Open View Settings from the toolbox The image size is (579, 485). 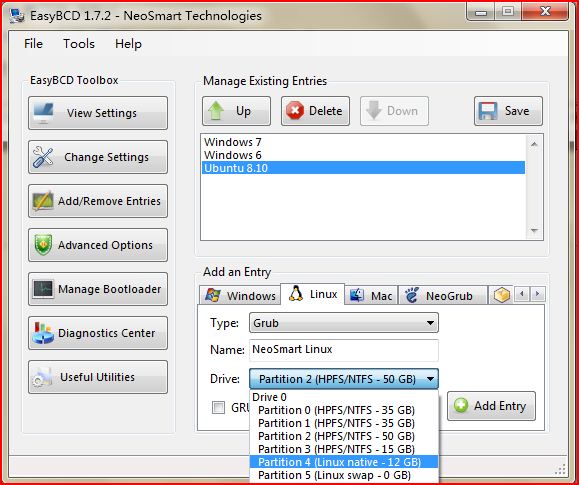(98, 113)
